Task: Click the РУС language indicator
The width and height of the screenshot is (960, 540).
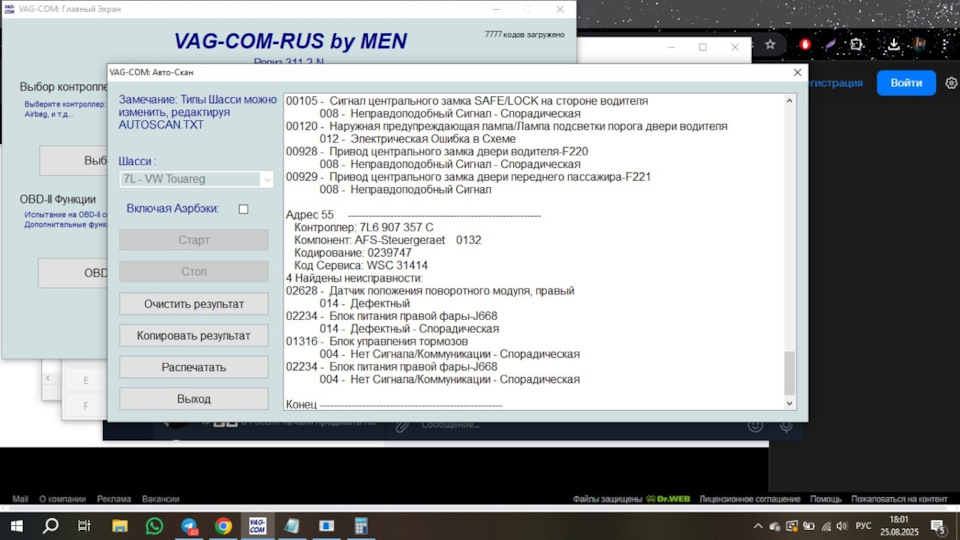Action: click(863, 526)
